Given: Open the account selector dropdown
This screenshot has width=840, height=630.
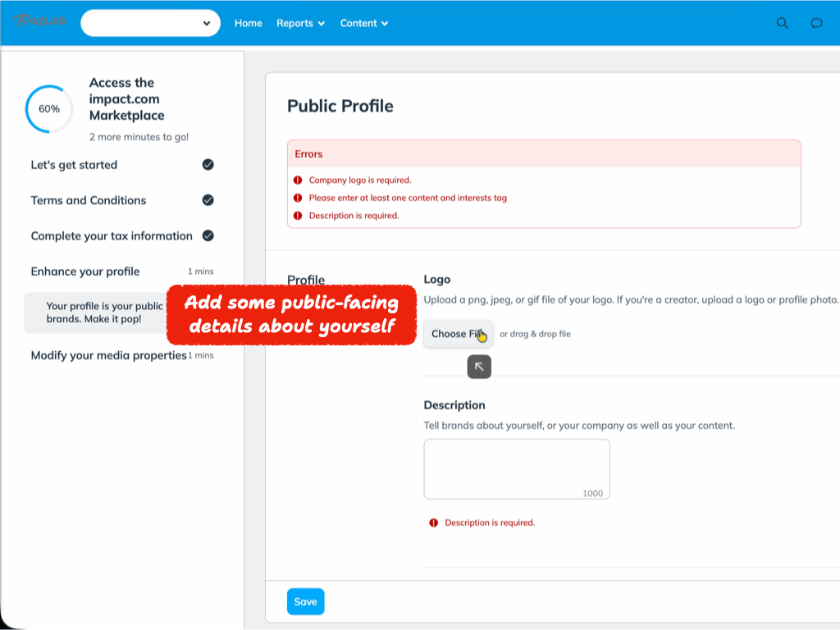Looking at the screenshot, I should pyautogui.click(x=150, y=23).
